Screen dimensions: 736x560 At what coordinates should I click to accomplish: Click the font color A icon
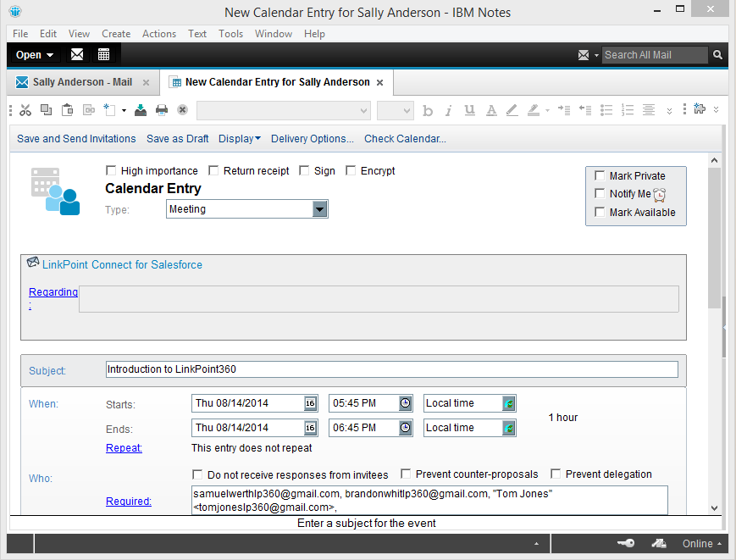click(x=491, y=110)
